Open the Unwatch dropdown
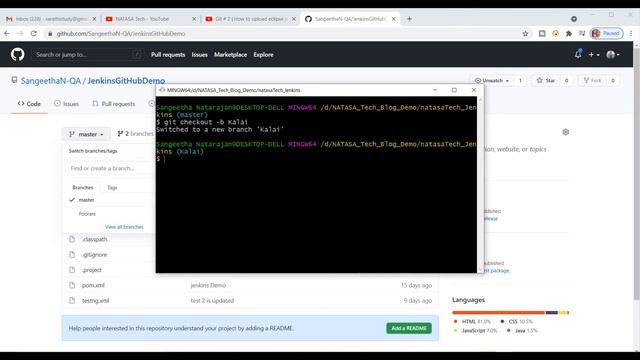This screenshot has width=640, height=360. [x=491, y=80]
